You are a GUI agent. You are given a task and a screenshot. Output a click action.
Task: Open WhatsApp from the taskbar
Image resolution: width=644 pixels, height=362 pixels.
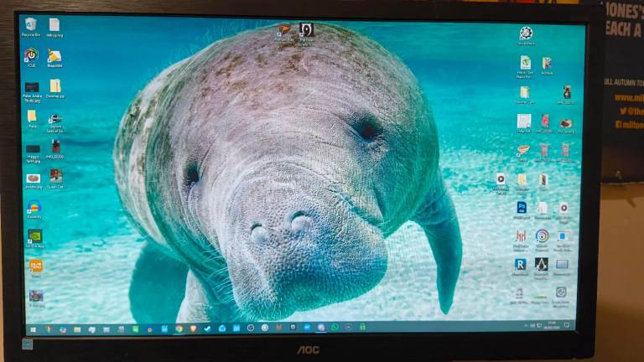coord(335,327)
